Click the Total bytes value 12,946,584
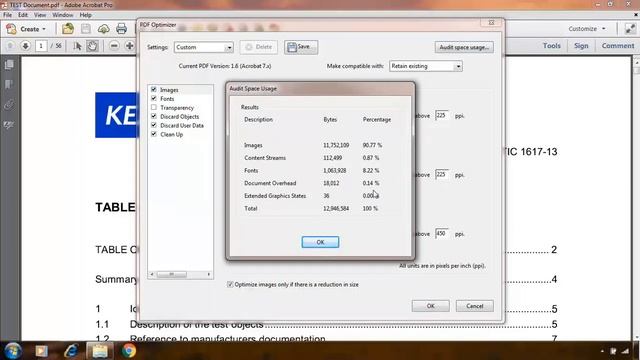The width and height of the screenshot is (640, 360). pos(336,209)
